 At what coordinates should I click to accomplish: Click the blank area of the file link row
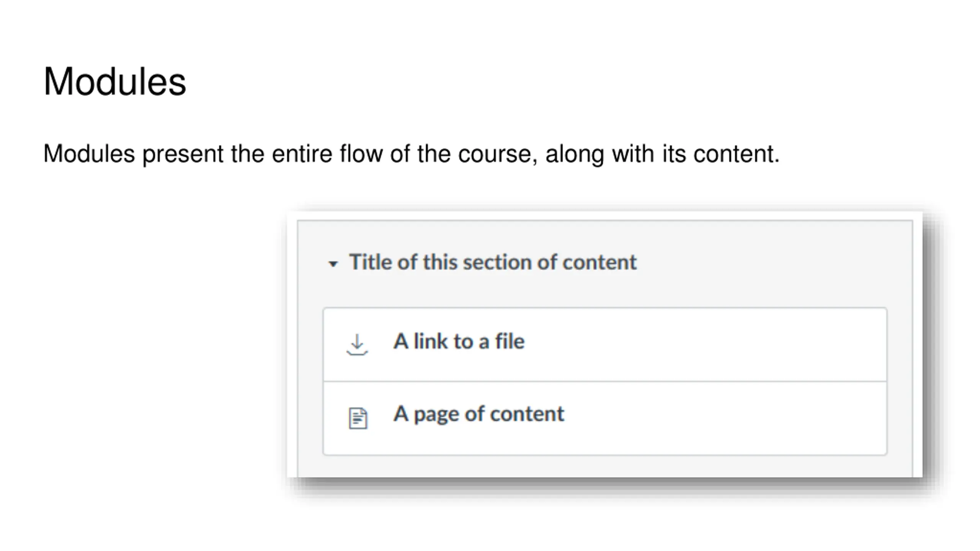click(x=704, y=345)
